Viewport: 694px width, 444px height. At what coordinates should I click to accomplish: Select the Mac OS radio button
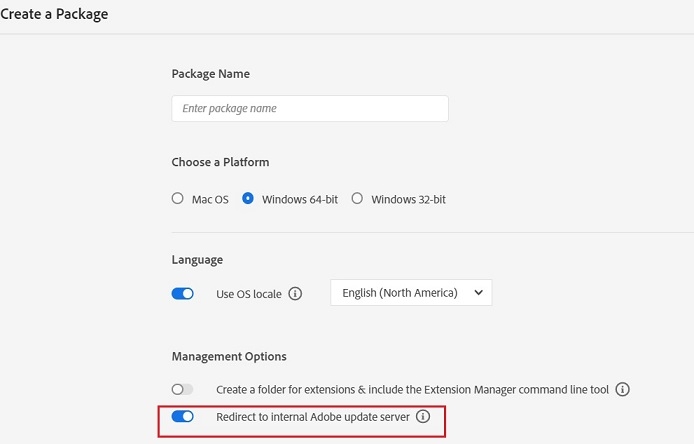coord(178,199)
